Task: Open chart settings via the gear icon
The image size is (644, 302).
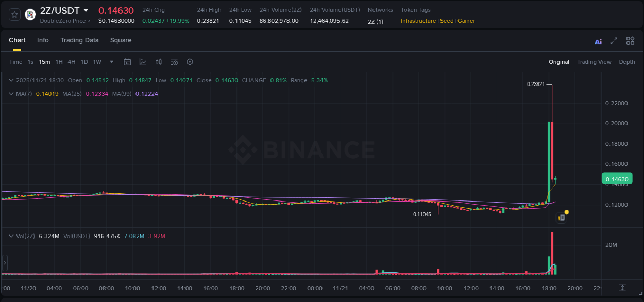Action: [190, 62]
